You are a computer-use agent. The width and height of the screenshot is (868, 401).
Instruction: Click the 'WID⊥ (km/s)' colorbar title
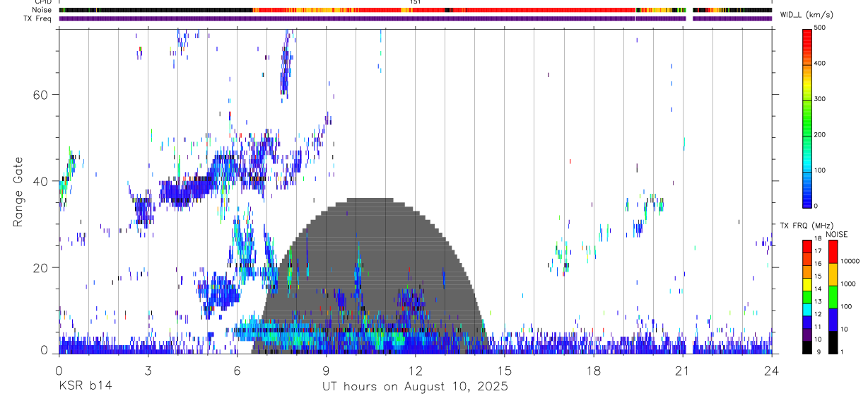coord(809,14)
